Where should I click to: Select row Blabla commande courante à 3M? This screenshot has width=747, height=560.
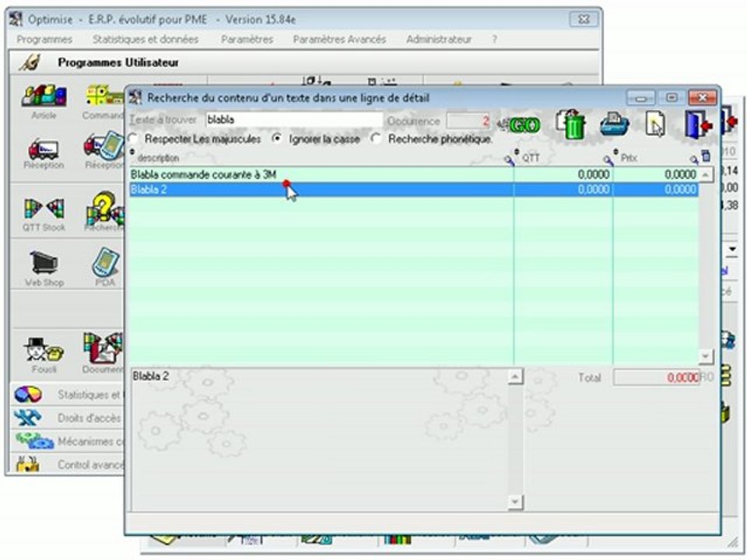point(415,175)
